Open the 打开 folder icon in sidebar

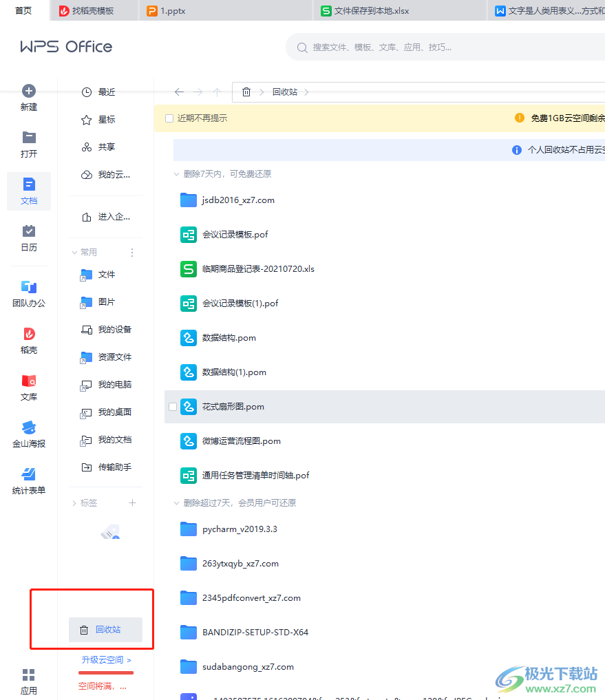(x=29, y=138)
